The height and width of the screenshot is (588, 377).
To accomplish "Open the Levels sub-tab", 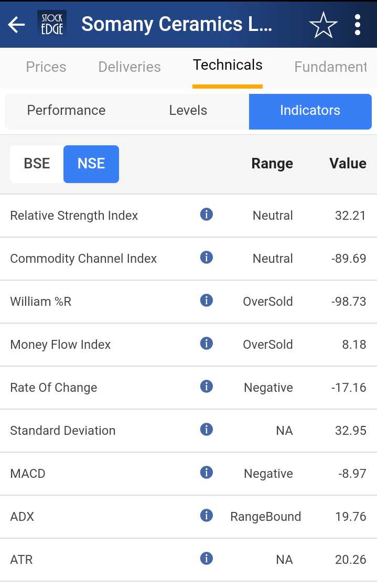I will click(188, 111).
